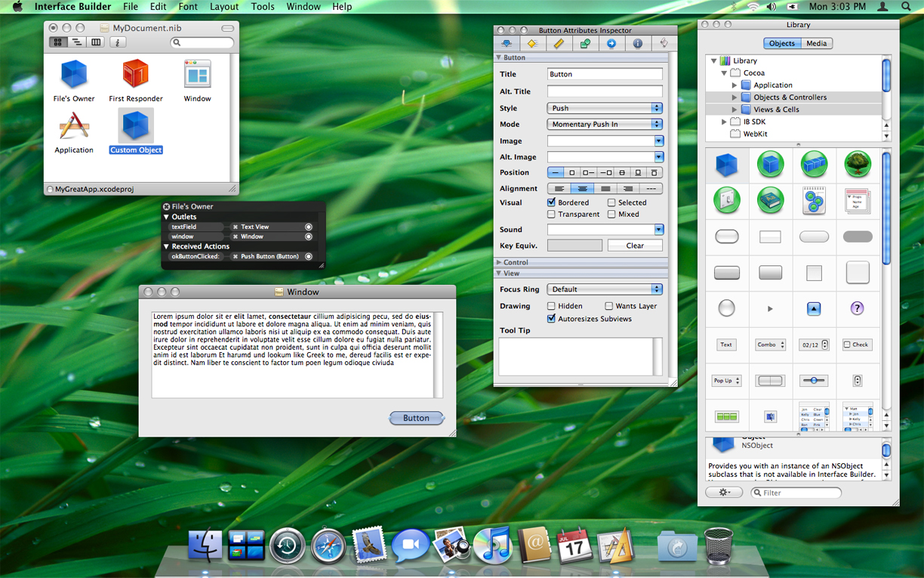Switch to the Media tab in Library
Viewport: 924px width, 578px height.
[x=816, y=43]
